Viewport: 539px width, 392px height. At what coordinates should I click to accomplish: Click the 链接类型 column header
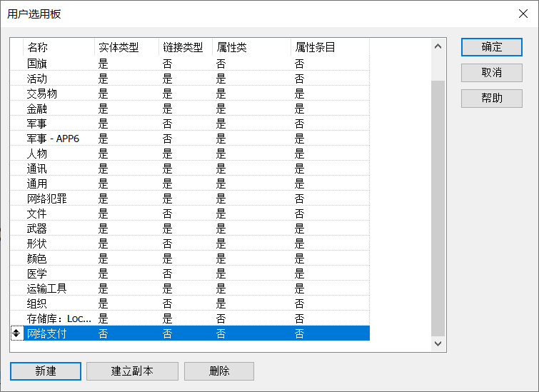coord(186,47)
